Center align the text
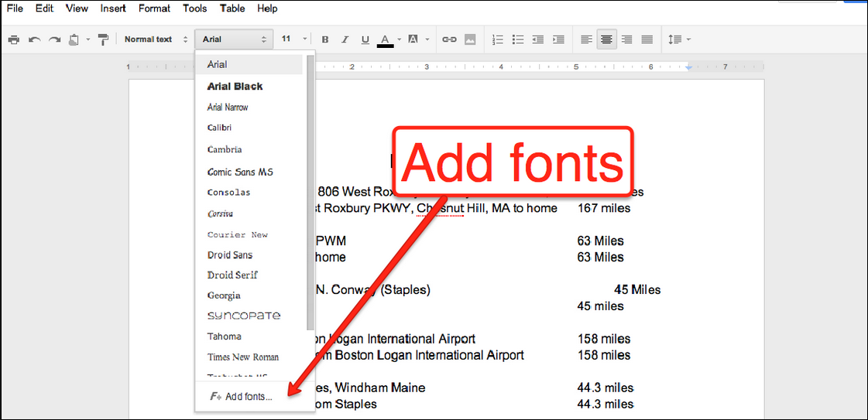Viewport: 868px width, 420px height. (607, 39)
